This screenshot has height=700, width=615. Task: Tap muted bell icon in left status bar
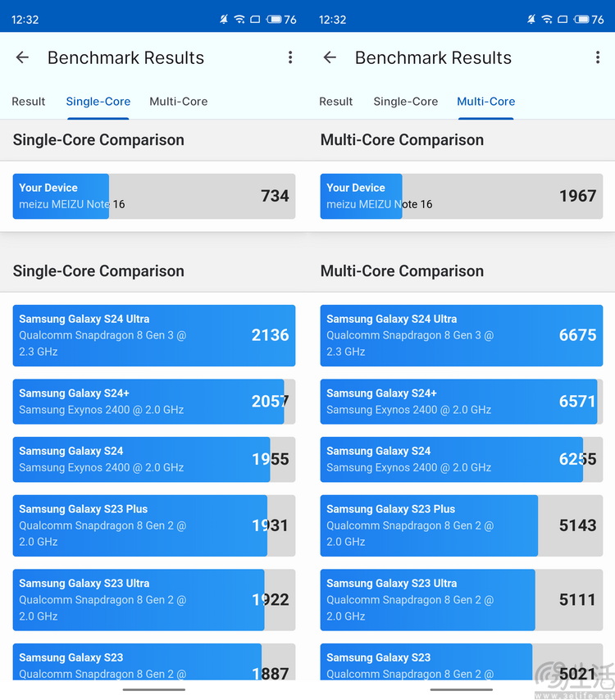click(224, 19)
